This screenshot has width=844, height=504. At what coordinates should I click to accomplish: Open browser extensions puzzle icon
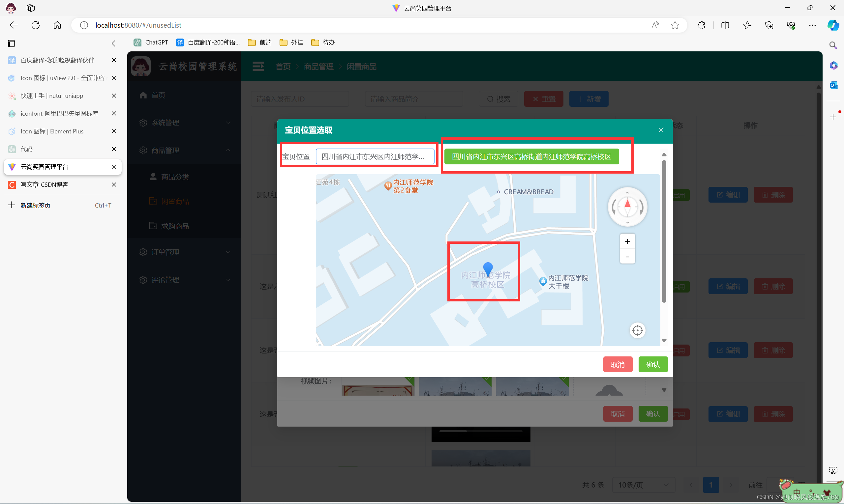click(701, 25)
